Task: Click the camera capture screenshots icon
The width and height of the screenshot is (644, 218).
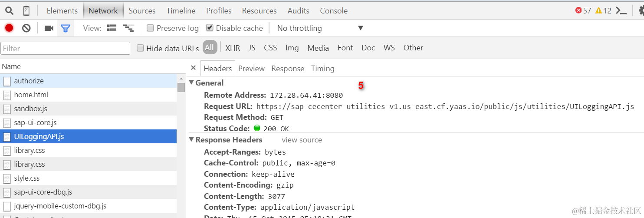Action: tap(49, 28)
